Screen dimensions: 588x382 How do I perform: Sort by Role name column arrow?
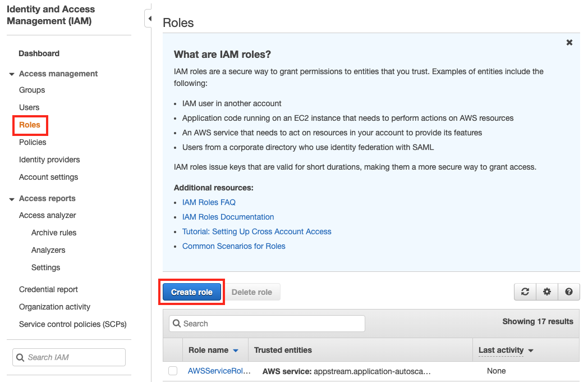point(236,351)
